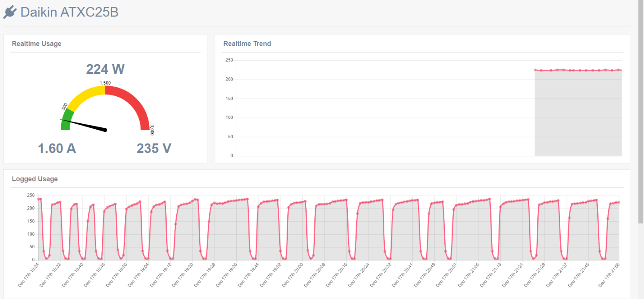The width and height of the screenshot is (644, 299).
Task: Click the 200 axis label in Realtime Trend
Action: click(x=229, y=79)
